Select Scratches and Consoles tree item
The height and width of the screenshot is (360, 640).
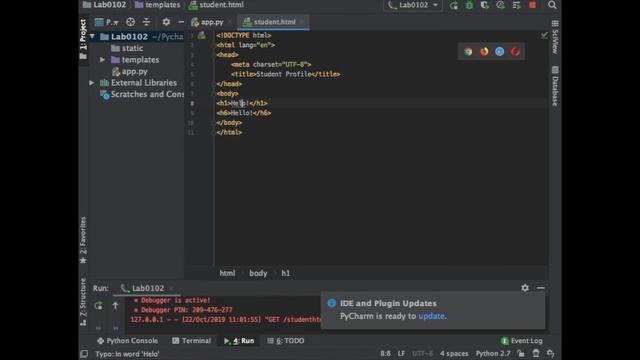142,94
